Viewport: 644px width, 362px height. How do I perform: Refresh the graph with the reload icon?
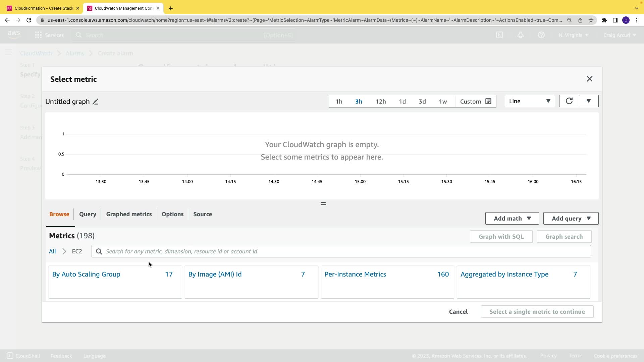point(569,101)
